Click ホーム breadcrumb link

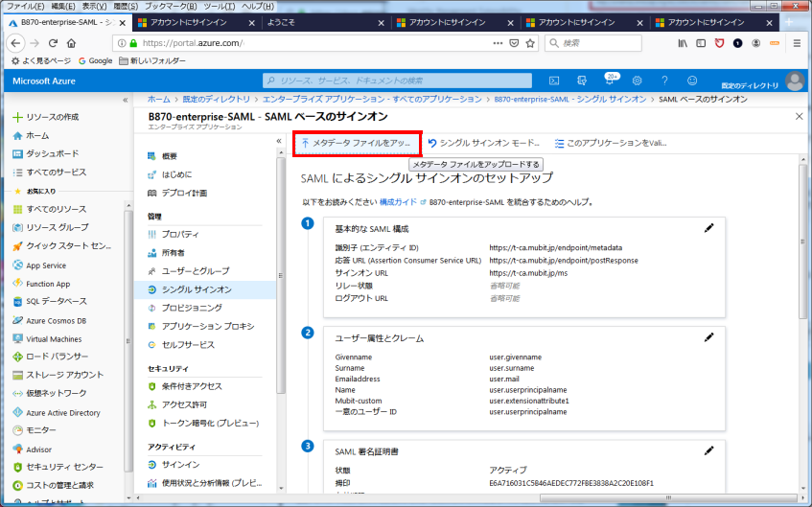pyautogui.click(x=158, y=99)
